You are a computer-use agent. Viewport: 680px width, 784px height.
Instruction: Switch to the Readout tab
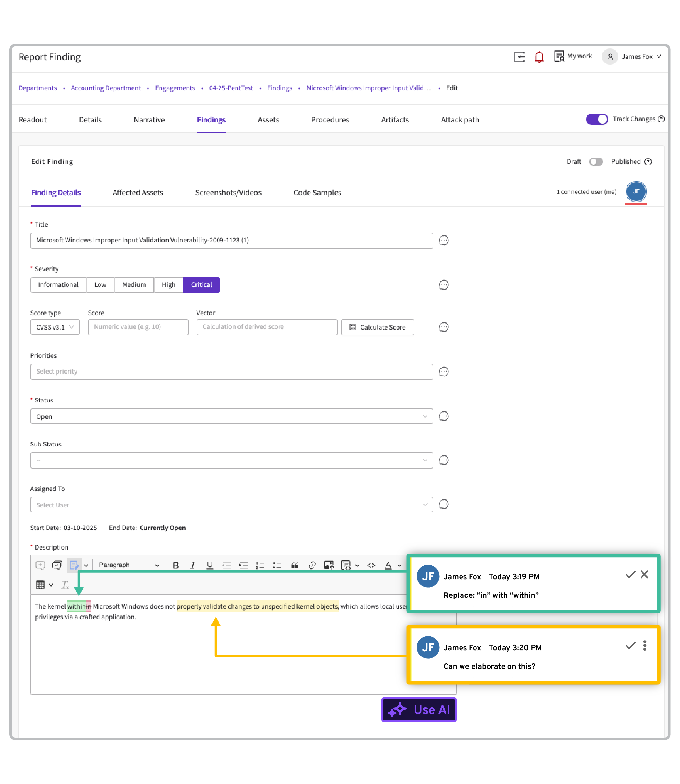(33, 120)
